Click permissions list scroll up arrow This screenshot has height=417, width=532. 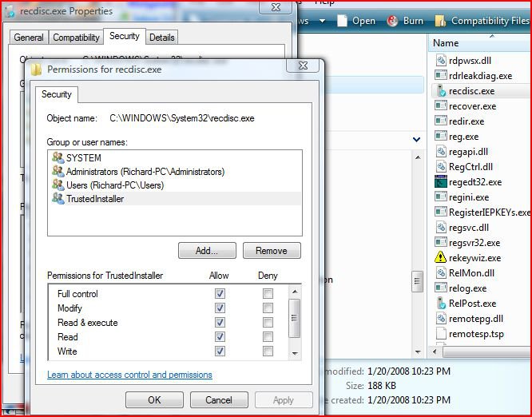coord(295,292)
